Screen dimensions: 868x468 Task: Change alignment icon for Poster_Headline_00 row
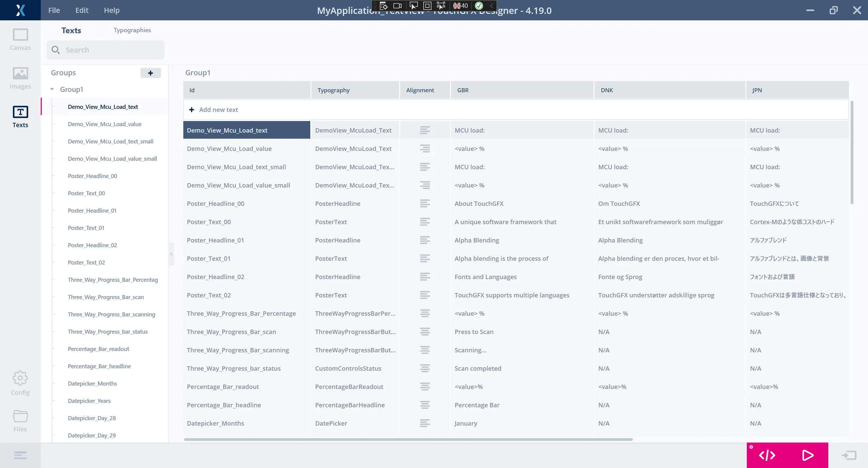[425, 203]
